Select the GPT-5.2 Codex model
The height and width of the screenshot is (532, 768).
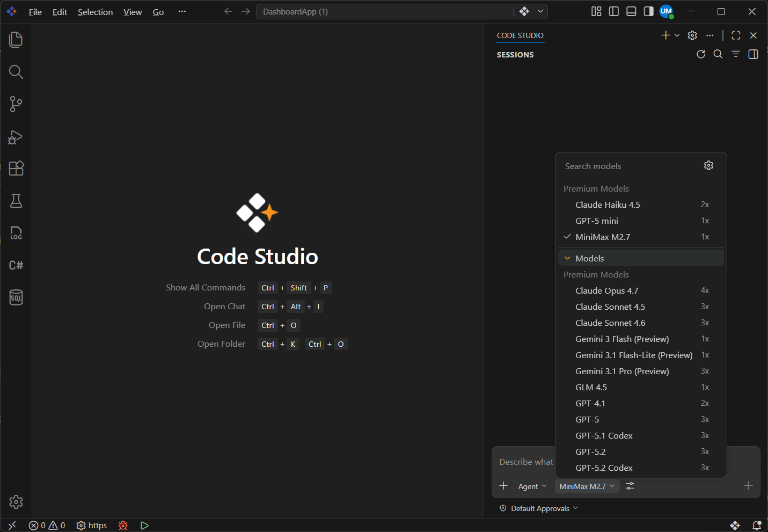(641, 468)
